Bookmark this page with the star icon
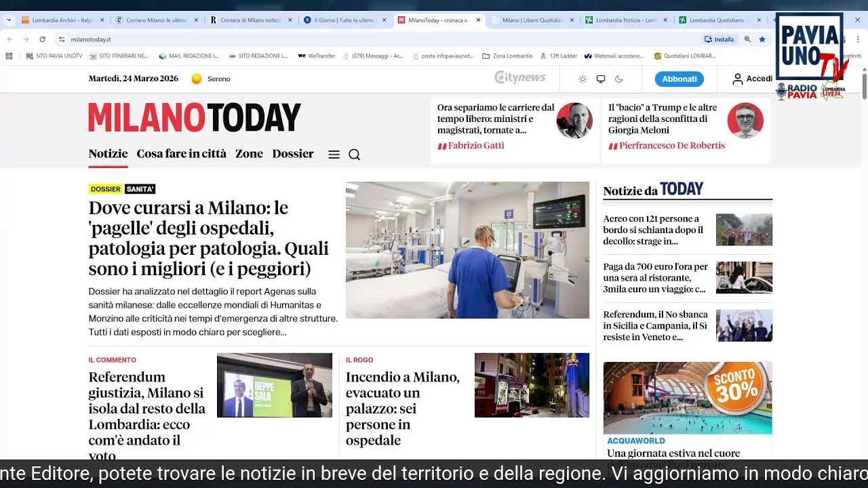This screenshot has width=868, height=488. [x=762, y=39]
